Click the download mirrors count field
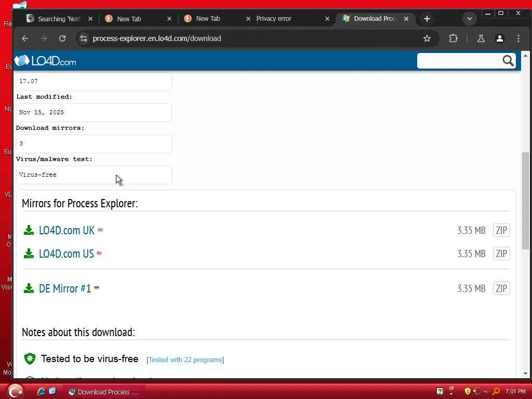The width and height of the screenshot is (532, 399). point(94,144)
